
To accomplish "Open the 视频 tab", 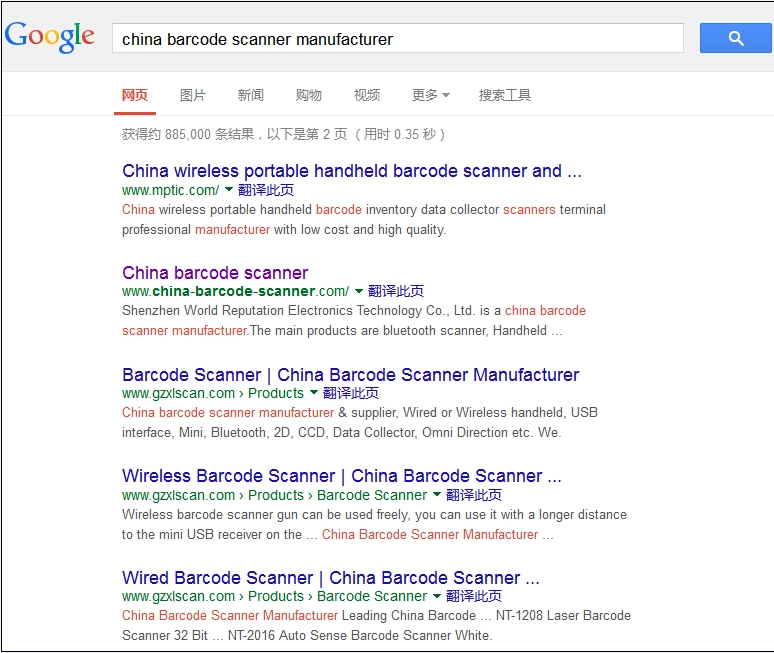I will [367, 95].
